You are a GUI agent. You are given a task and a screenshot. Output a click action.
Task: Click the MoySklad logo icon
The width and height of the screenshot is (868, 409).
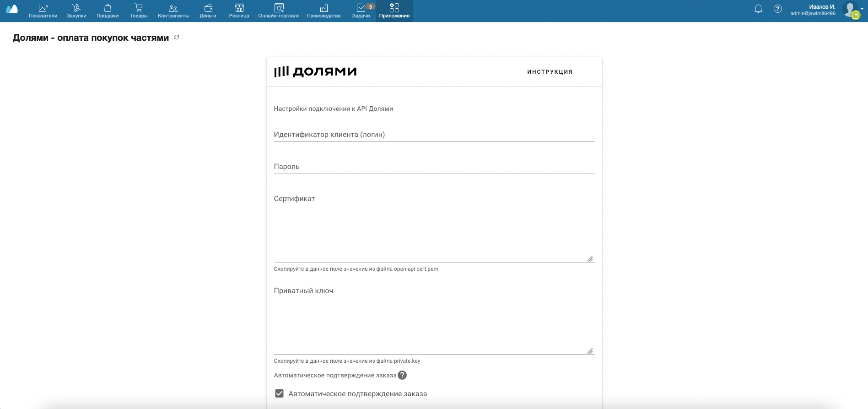pyautogui.click(x=12, y=9)
